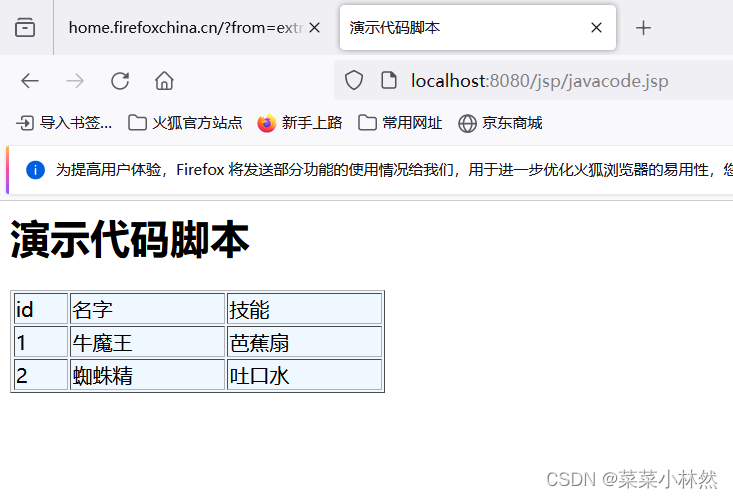Click the 吐口水 table cell
The height and width of the screenshot is (499, 733).
tap(304, 375)
